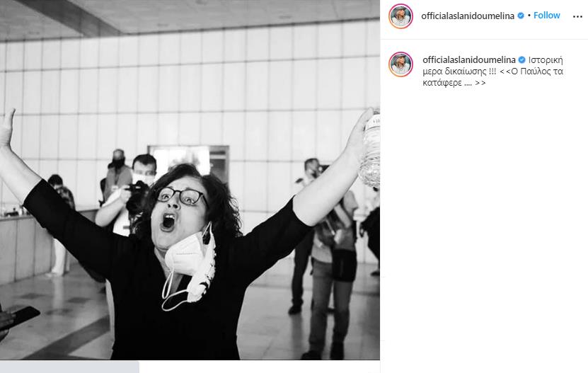Open the officialaslanidoumelina username in the header
This screenshot has width=588, height=373.
(467, 16)
